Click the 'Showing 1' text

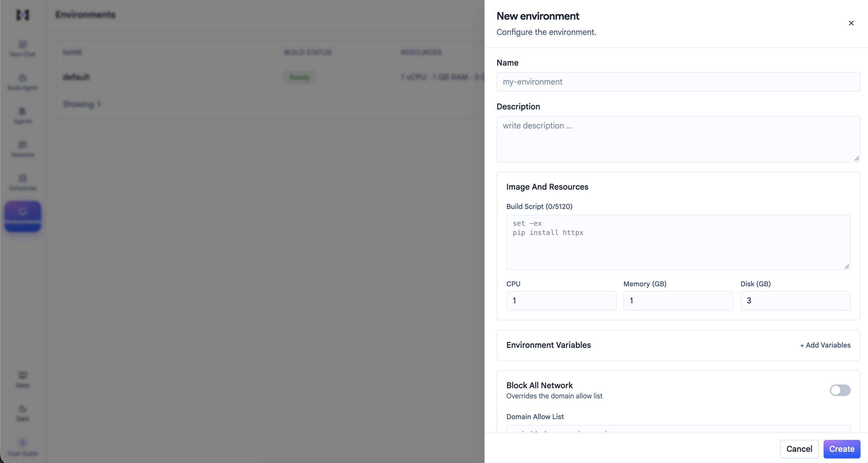(82, 104)
